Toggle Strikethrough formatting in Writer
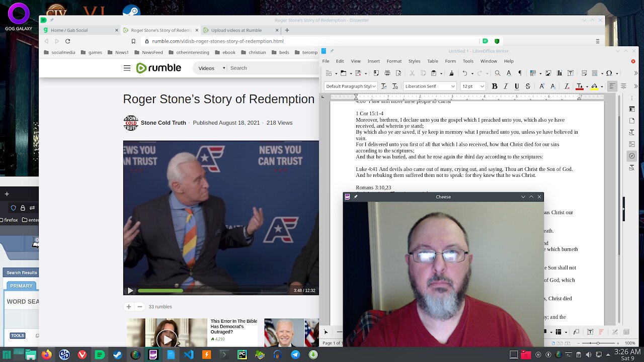 pos(528,86)
